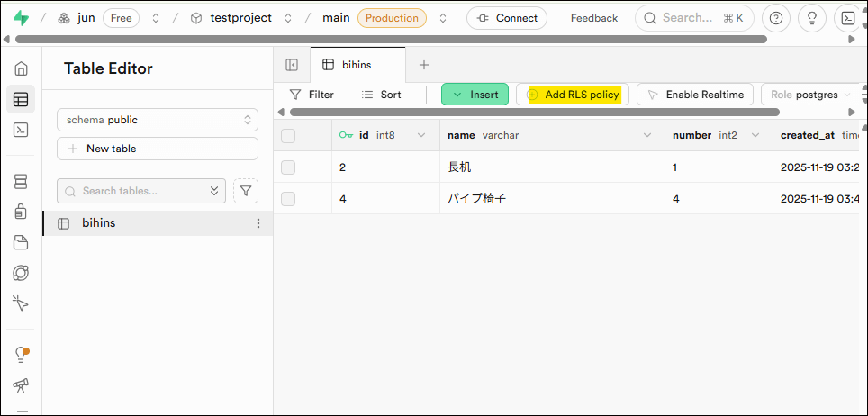
Task: Select all rows with header checkbox
Action: click(x=288, y=136)
